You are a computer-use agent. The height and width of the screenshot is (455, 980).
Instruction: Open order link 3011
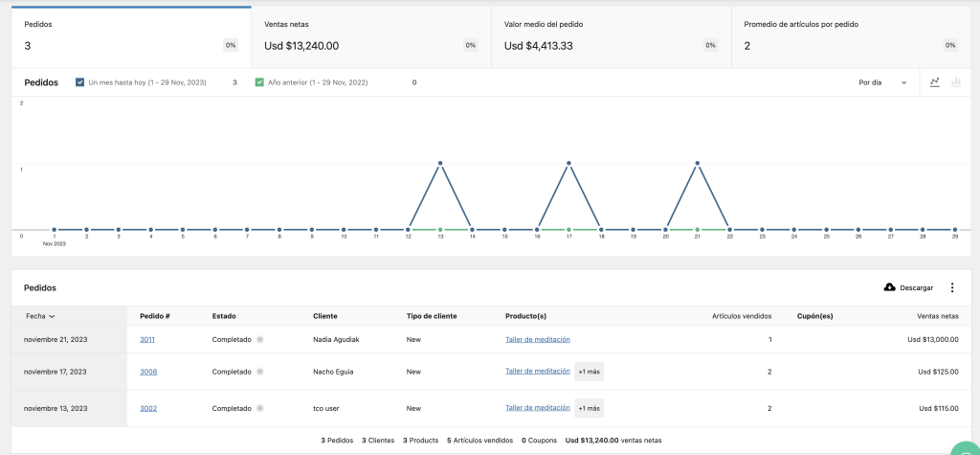[x=147, y=340]
